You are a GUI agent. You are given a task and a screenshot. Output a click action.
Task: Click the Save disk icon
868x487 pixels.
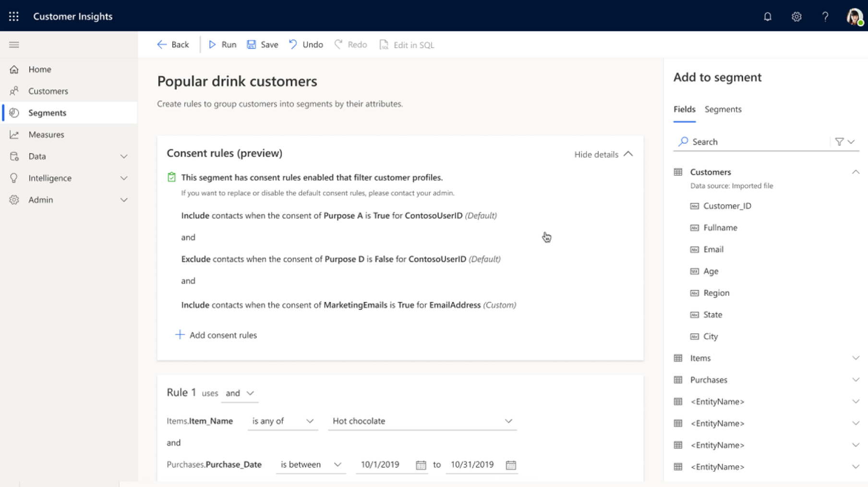click(x=252, y=45)
